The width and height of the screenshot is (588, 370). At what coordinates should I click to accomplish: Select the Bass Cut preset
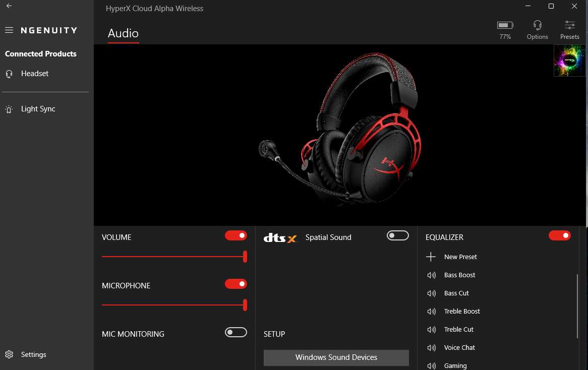click(x=456, y=293)
